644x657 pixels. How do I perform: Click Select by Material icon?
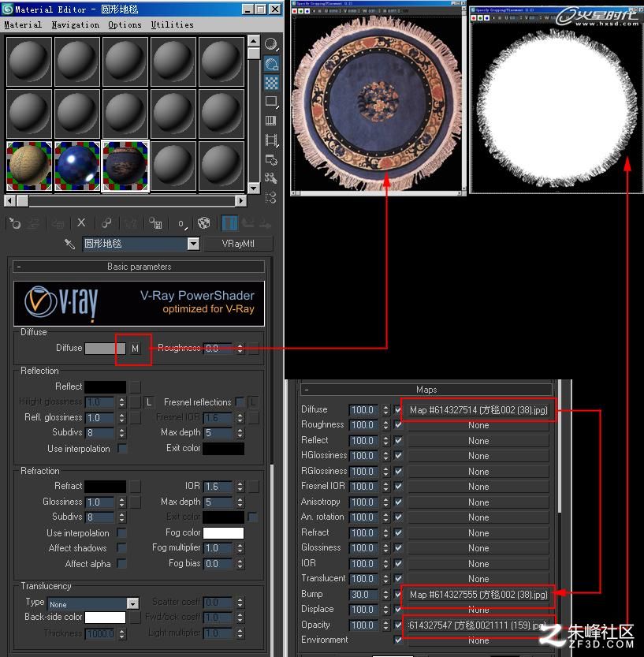pos(271,178)
